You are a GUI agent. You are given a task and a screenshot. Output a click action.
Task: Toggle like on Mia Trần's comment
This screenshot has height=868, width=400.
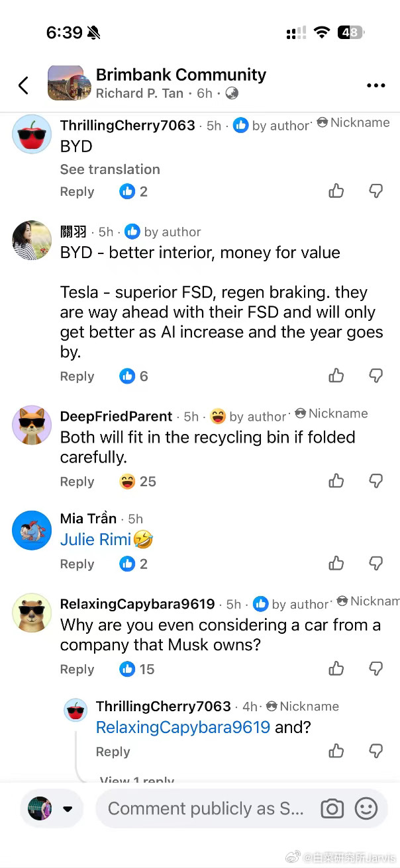[336, 564]
